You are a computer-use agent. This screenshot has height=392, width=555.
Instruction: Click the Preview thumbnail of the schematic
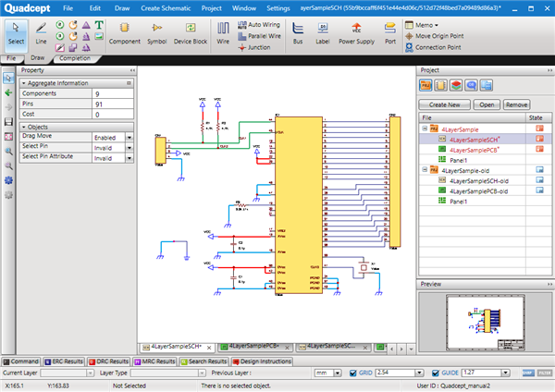(485, 323)
